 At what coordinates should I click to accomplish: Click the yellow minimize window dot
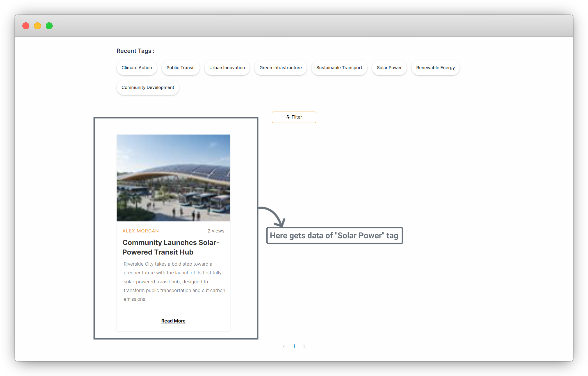click(38, 26)
